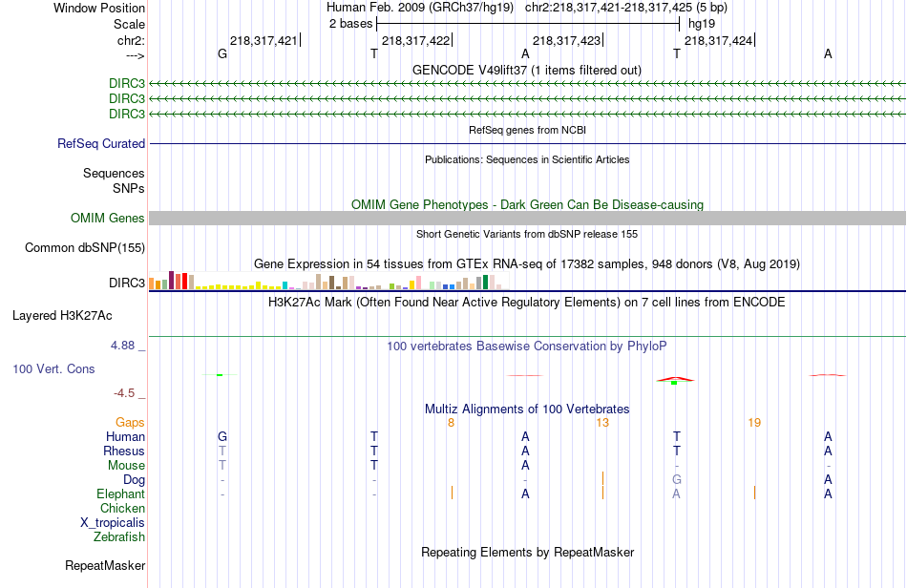Click the A base in the Mouse alignment row
Screen dimensions: 907x588
[x=525, y=466]
